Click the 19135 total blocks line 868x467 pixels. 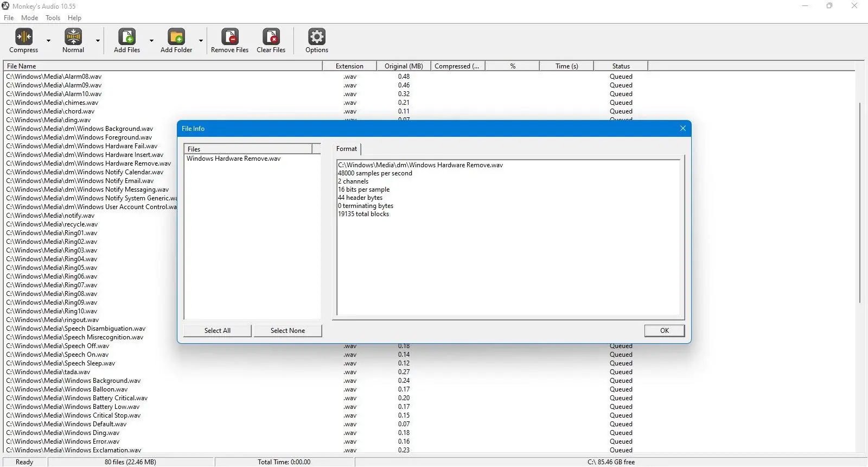click(x=363, y=214)
